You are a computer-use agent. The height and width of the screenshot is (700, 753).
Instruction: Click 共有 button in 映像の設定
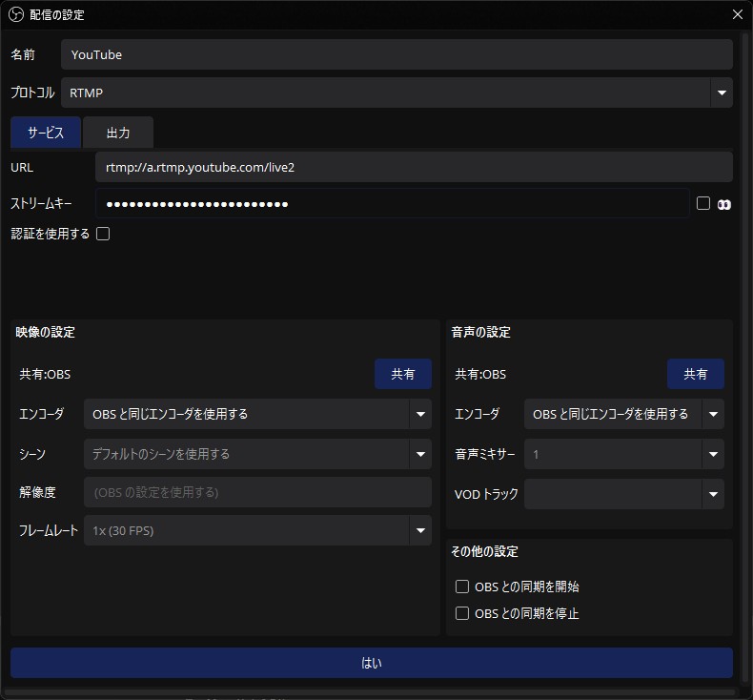coord(403,374)
